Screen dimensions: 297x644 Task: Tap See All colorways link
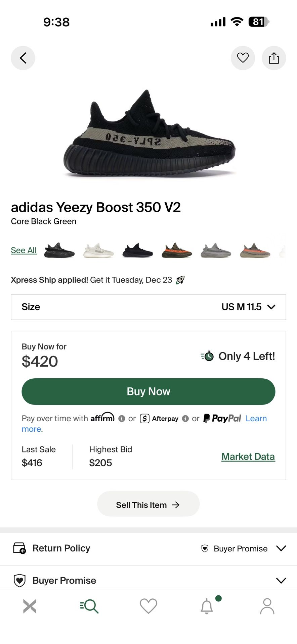(x=24, y=250)
